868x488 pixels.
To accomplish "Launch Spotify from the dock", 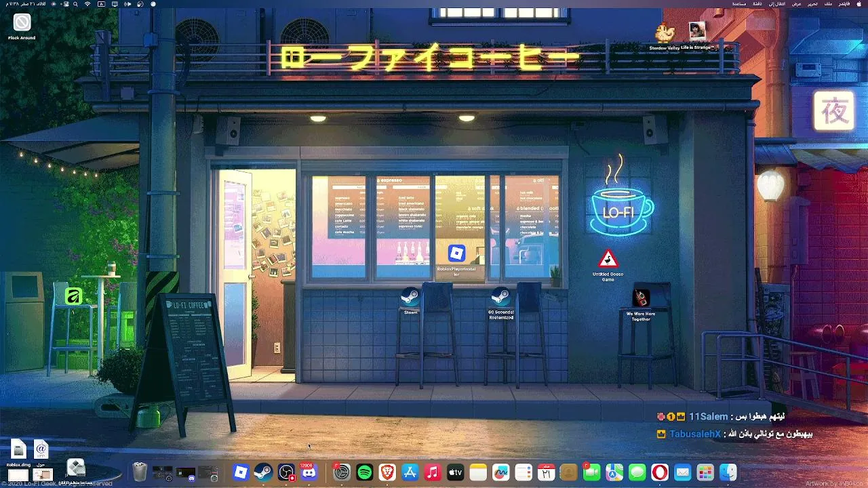I will point(365,472).
